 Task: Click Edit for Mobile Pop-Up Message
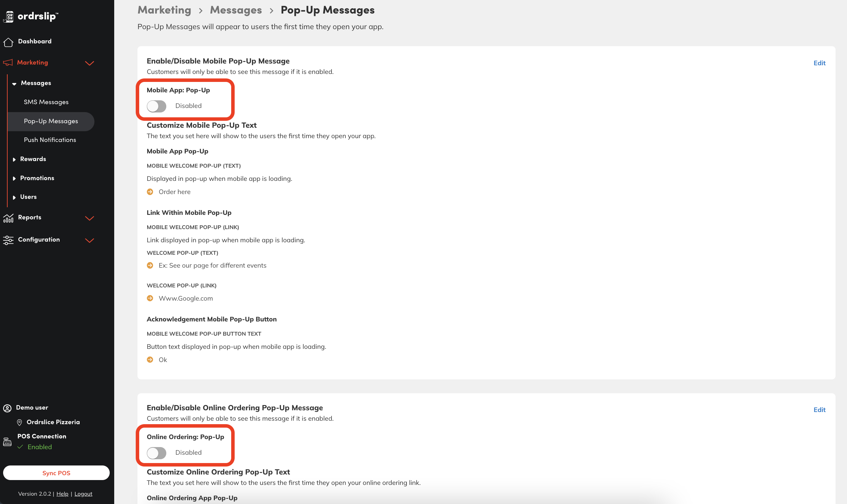coord(819,63)
